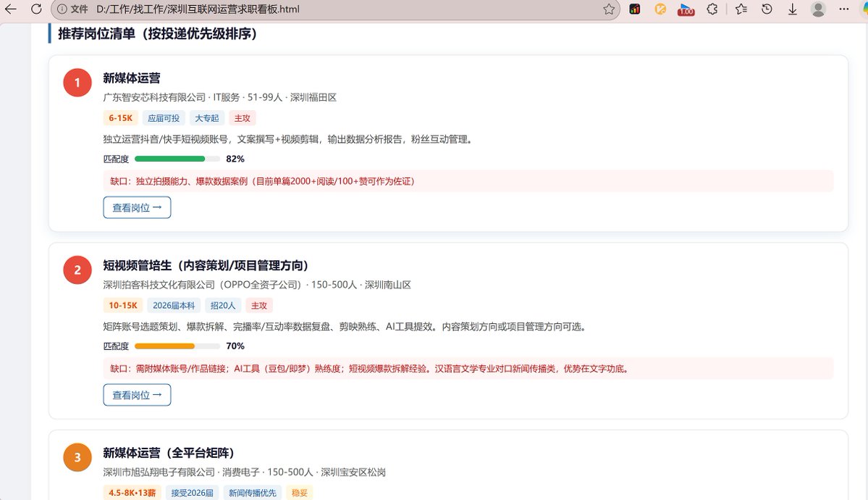Open the Downloads arrow icon
This screenshot has width=868, height=500.
793,9
